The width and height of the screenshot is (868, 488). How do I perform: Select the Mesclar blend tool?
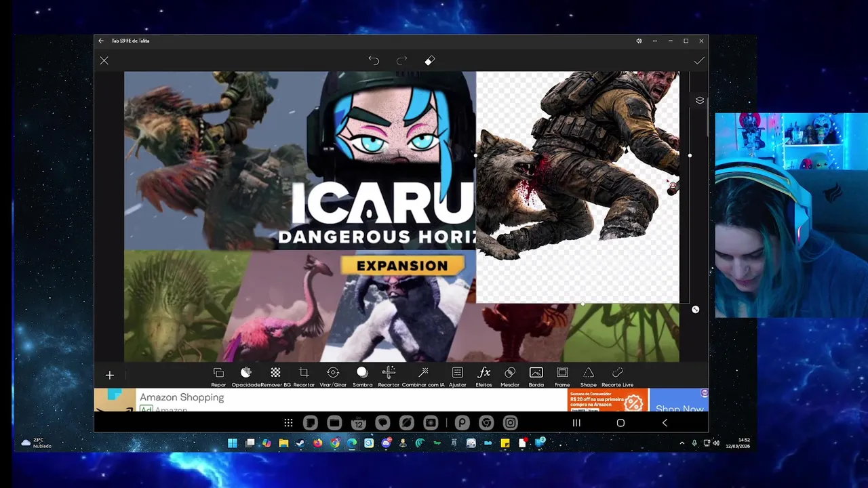(x=510, y=376)
